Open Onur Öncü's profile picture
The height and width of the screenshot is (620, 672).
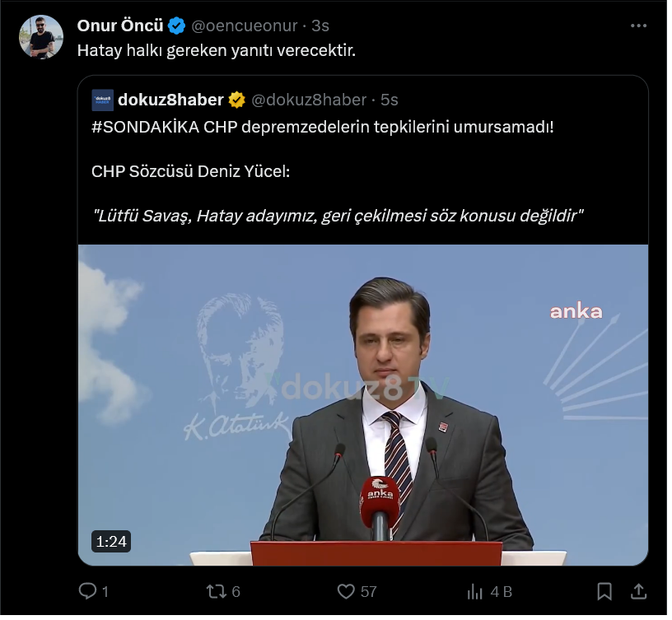(41, 37)
